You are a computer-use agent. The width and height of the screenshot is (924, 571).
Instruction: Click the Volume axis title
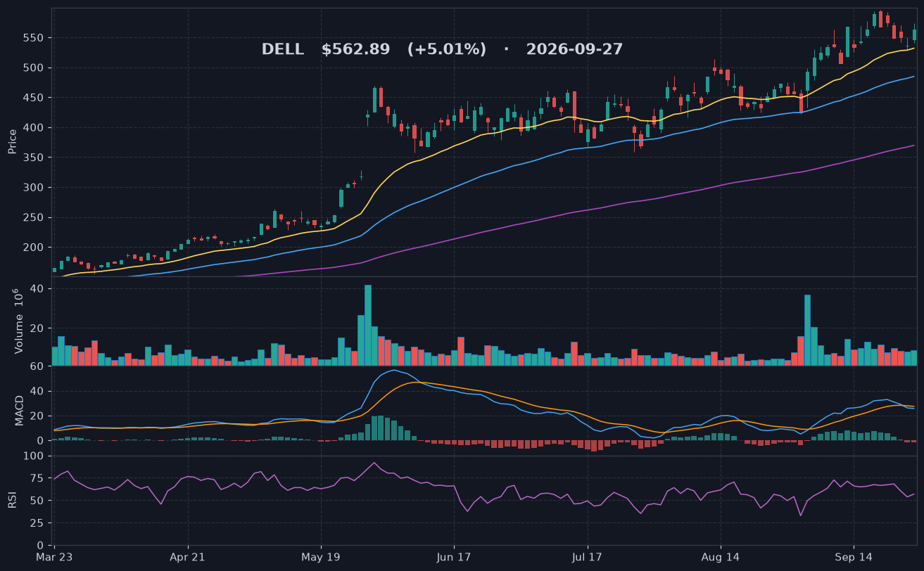coord(19,321)
